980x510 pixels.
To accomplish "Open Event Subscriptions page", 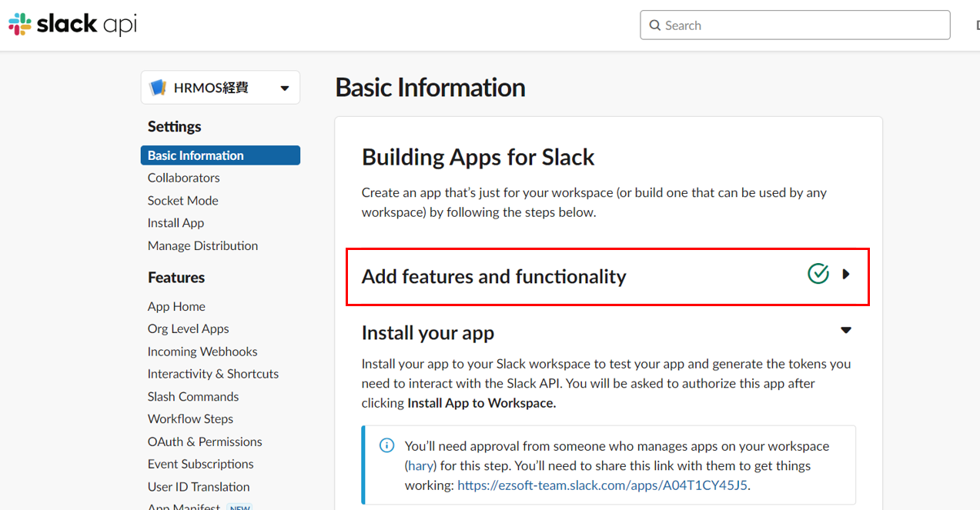I will point(201,464).
